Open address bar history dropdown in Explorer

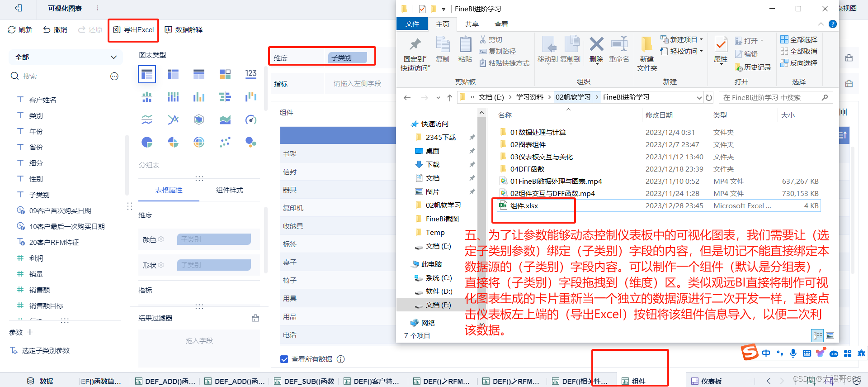pyautogui.click(x=699, y=97)
